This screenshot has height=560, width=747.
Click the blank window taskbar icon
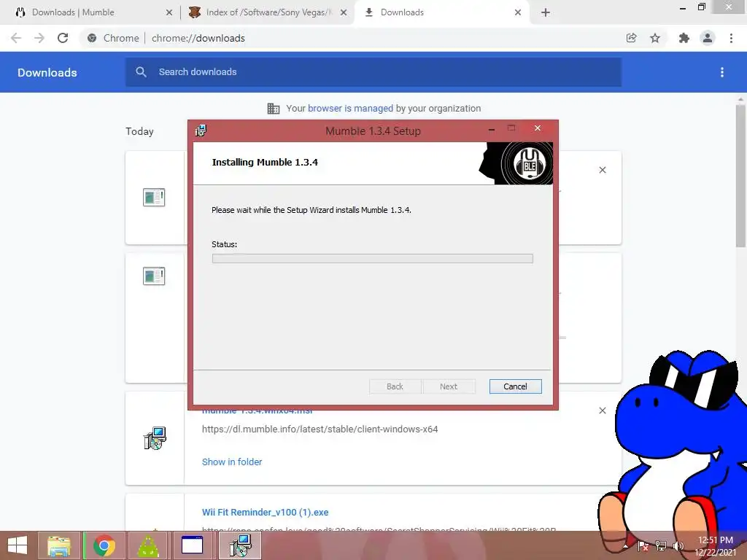(x=193, y=545)
